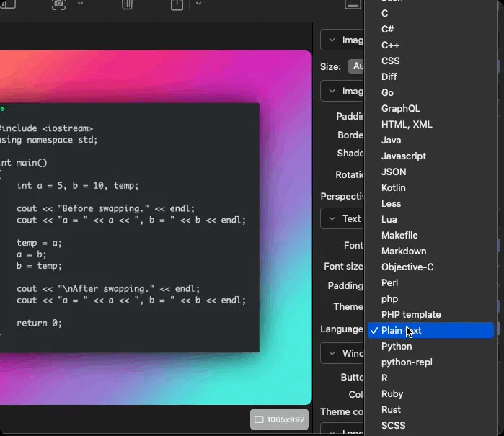Click the Rotation label

click(x=350, y=174)
